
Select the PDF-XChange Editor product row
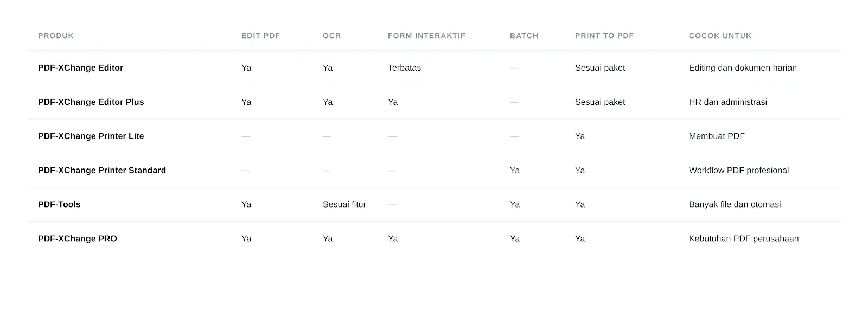[434, 68]
